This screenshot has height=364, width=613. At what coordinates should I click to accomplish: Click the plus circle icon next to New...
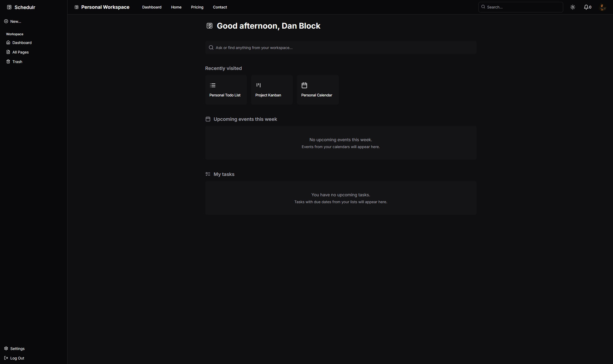(x=6, y=21)
